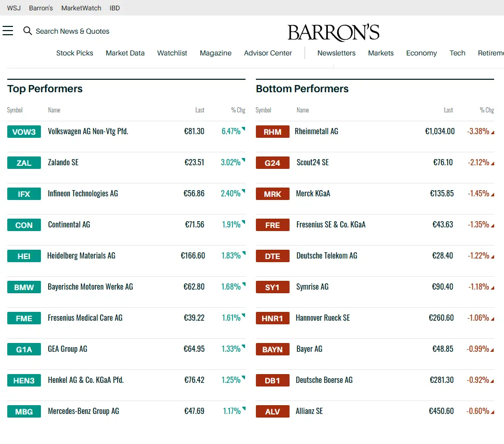
Task: Click the MarketWatch link in top bar
Action: tap(81, 8)
